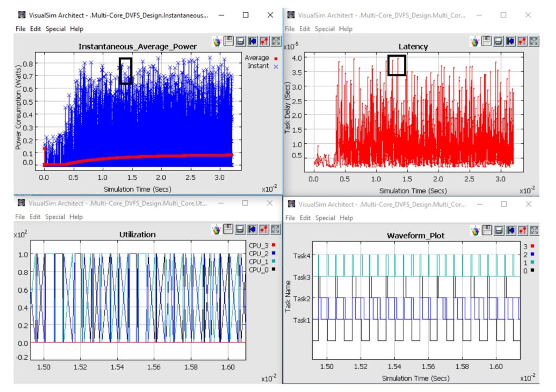Viewport: 556px width, 392px height.
Task: Click the Latency plot title
Action: pyautogui.click(x=413, y=47)
